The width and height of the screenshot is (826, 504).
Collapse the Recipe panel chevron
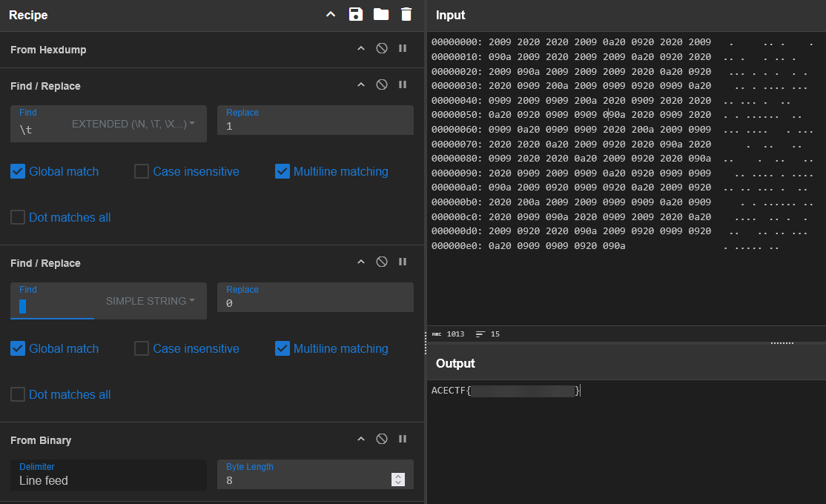coord(331,15)
